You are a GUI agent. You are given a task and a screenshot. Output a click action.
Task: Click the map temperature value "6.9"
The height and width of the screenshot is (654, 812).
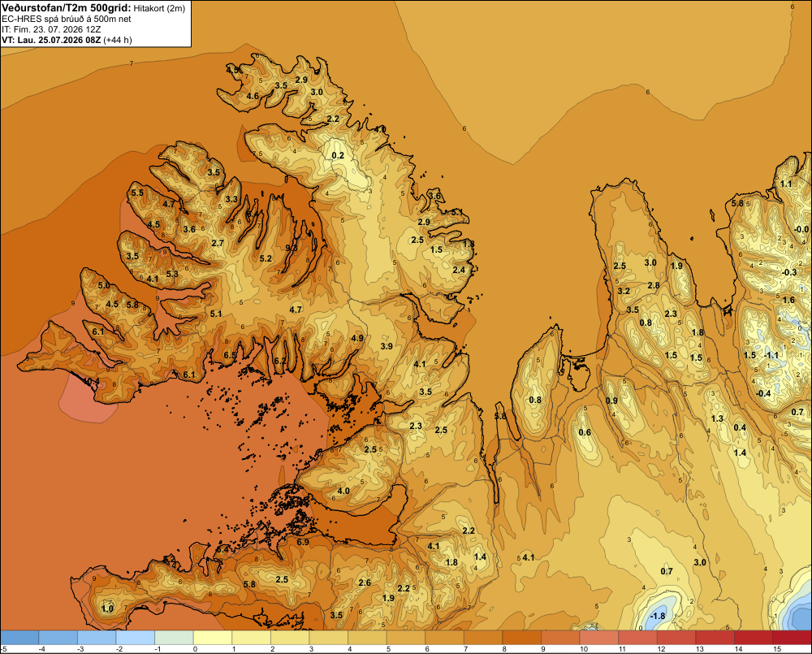pyautogui.click(x=303, y=542)
